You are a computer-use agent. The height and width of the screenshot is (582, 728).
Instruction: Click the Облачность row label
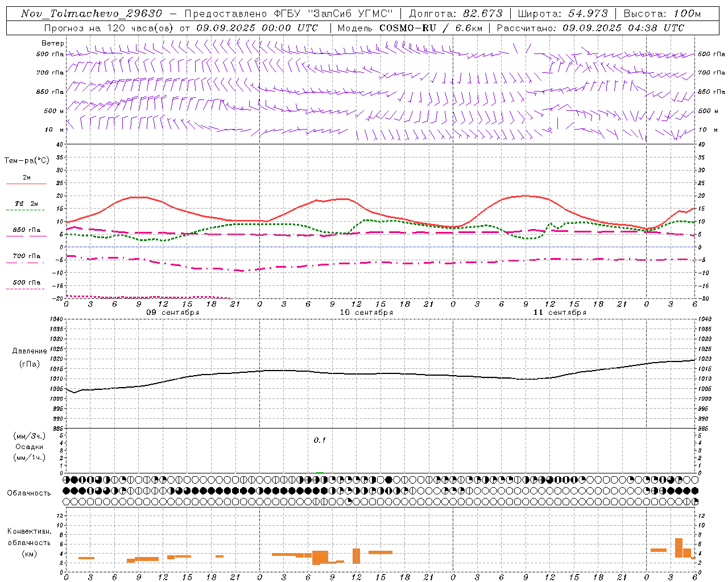tap(29, 493)
